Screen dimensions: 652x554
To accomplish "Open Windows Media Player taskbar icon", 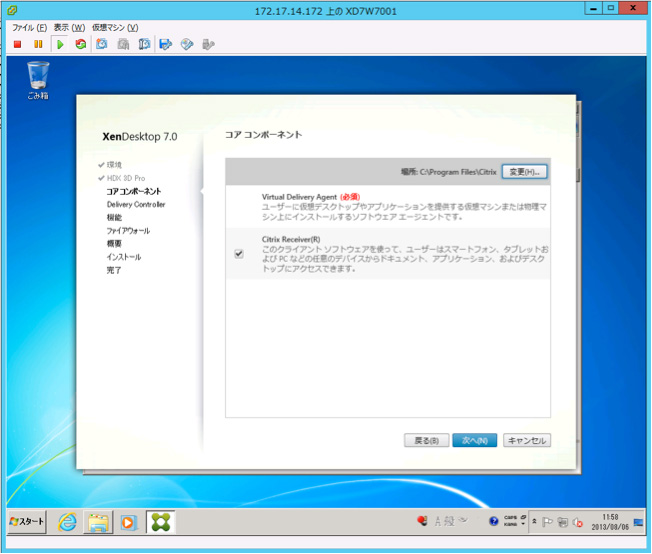I will (129, 522).
